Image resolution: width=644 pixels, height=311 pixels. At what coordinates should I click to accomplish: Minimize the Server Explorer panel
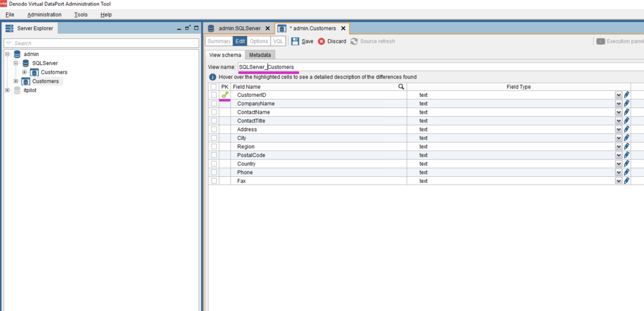(x=179, y=28)
